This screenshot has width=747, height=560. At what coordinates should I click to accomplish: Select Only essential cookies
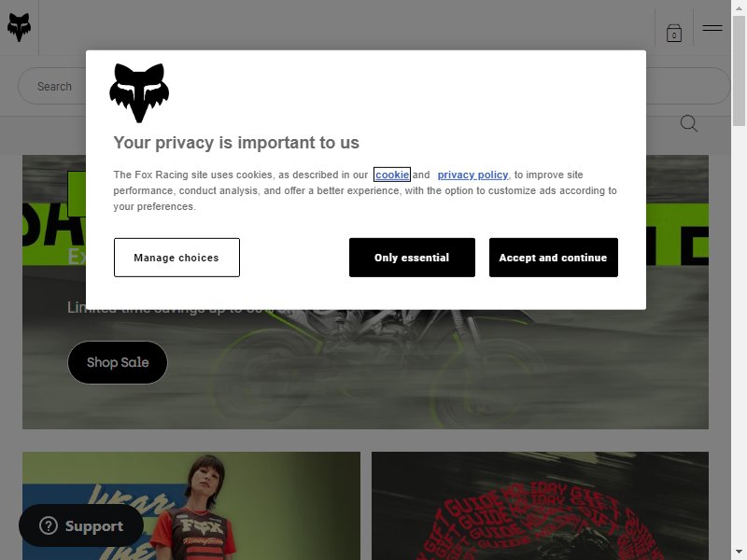[412, 258]
